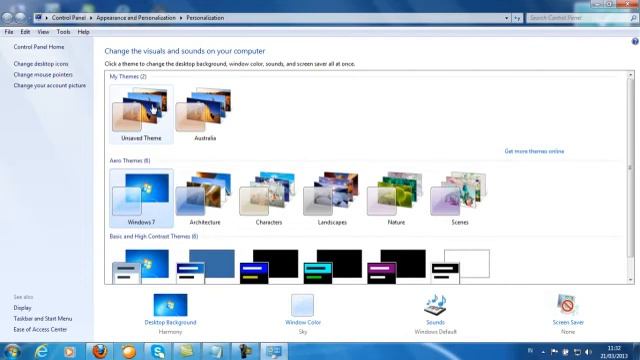Image resolution: width=640 pixels, height=360 pixels.
Task: Select the Australia theme
Action: point(205,114)
